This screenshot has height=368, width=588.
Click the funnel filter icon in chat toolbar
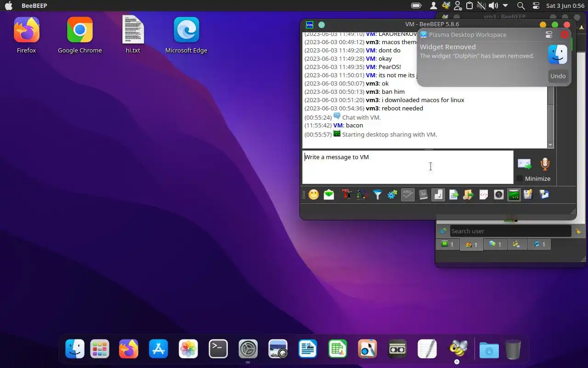click(x=377, y=195)
